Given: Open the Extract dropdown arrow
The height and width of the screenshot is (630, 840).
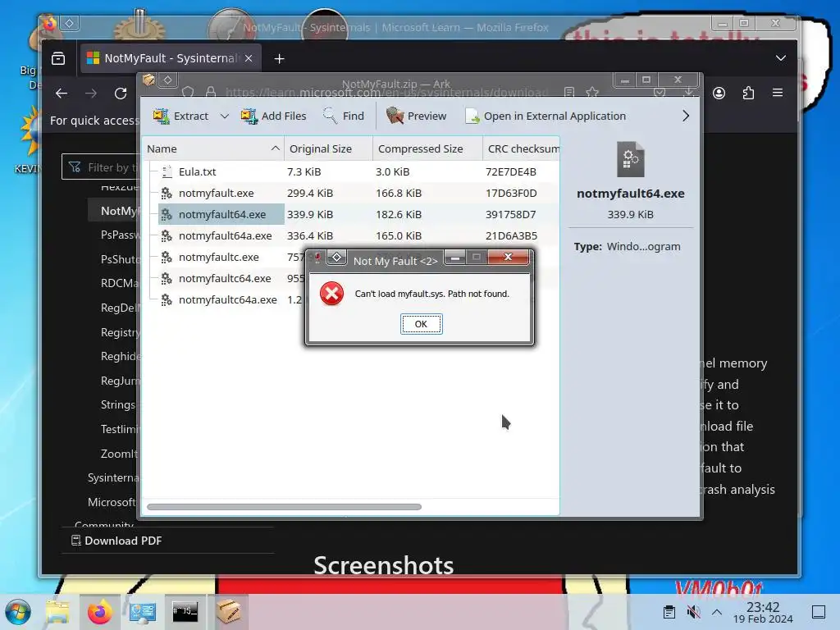Looking at the screenshot, I should 225,116.
